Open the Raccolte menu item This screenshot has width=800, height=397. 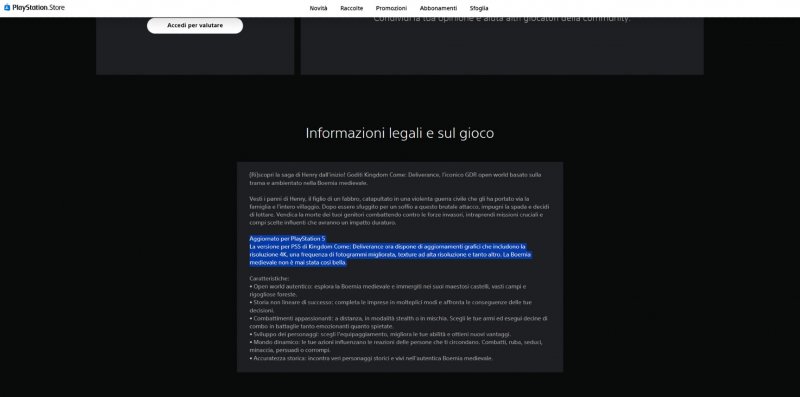(x=352, y=8)
